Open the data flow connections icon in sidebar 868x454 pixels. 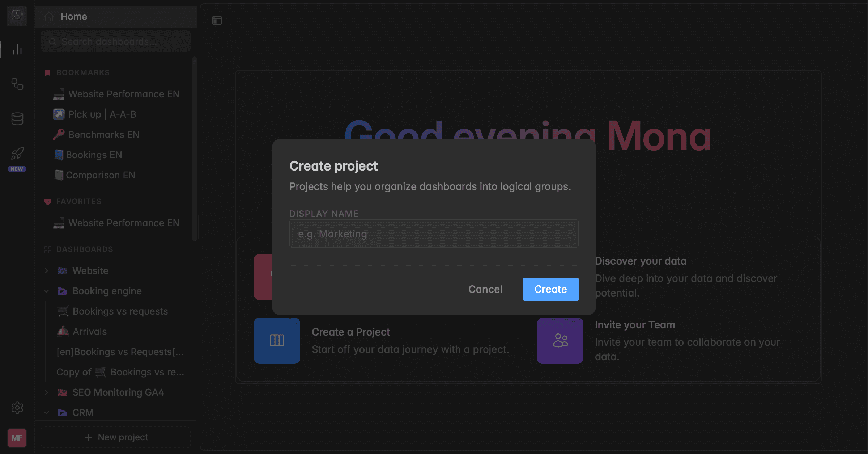pyautogui.click(x=17, y=84)
